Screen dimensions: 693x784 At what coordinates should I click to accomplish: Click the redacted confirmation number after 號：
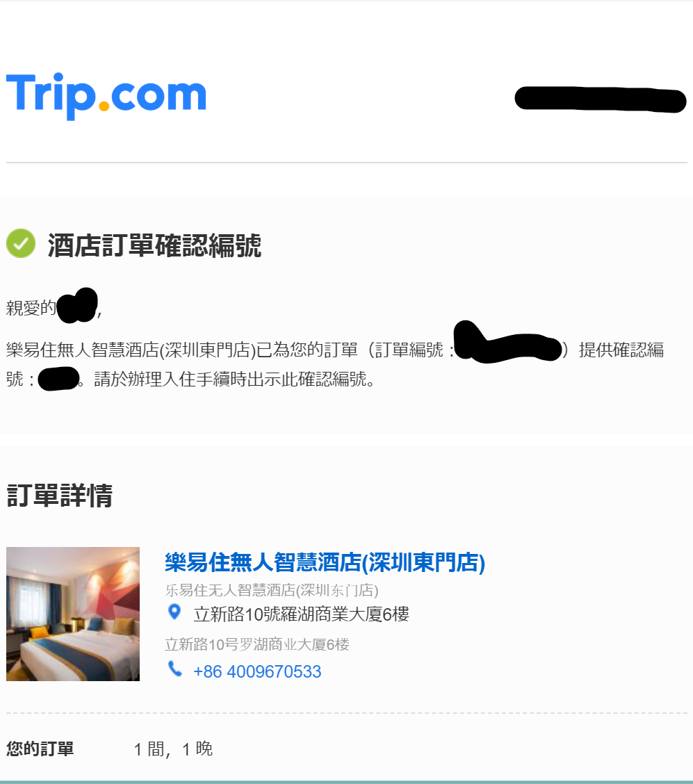click(x=58, y=379)
